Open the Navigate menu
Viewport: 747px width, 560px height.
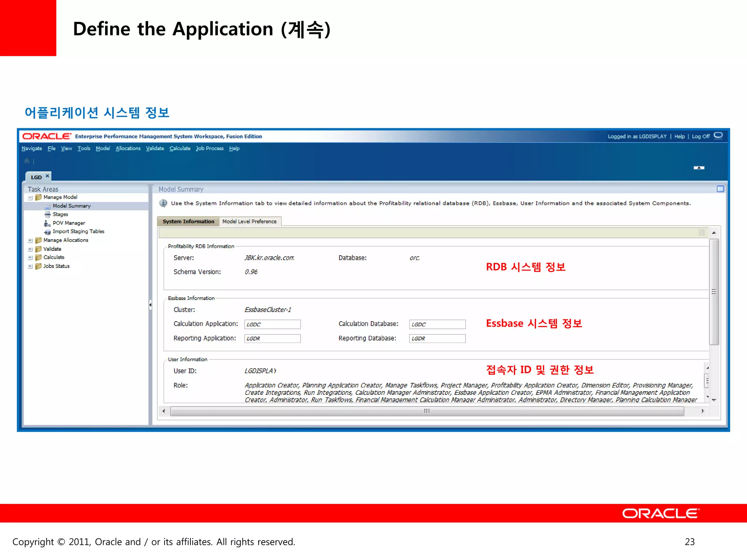32,148
